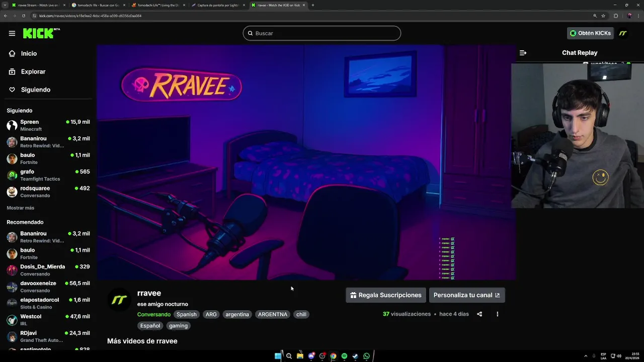This screenshot has height=362, width=644.
Task: Click the browser back arrow
Action: 6,16
